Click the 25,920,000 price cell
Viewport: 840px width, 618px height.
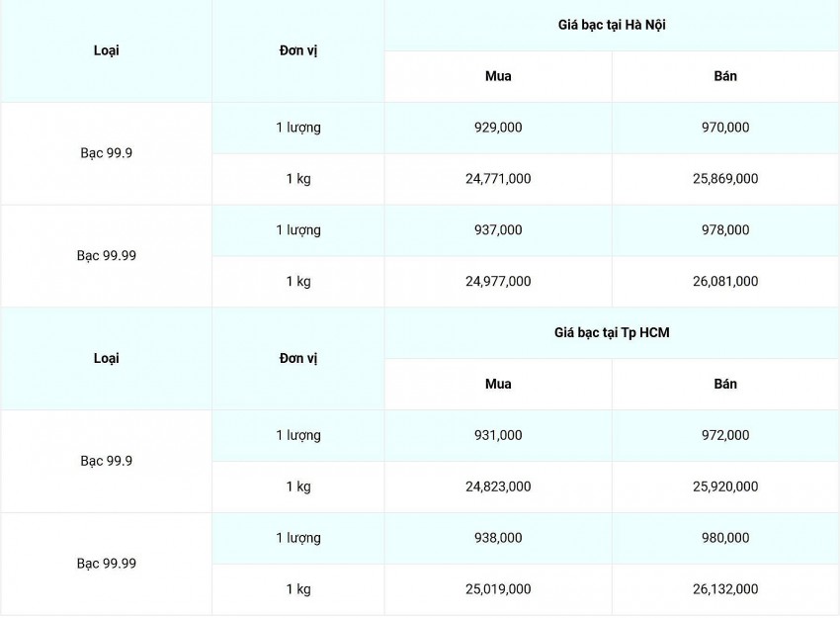coord(725,486)
